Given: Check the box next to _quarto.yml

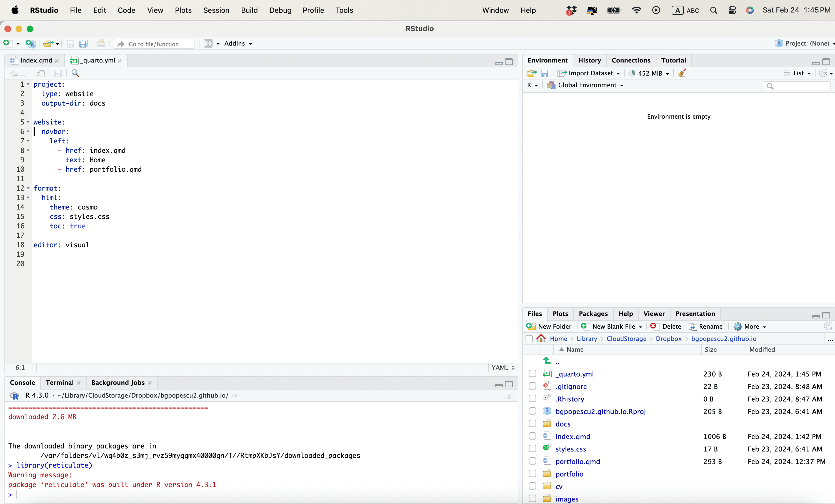Looking at the screenshot, I should pos(532,373).
